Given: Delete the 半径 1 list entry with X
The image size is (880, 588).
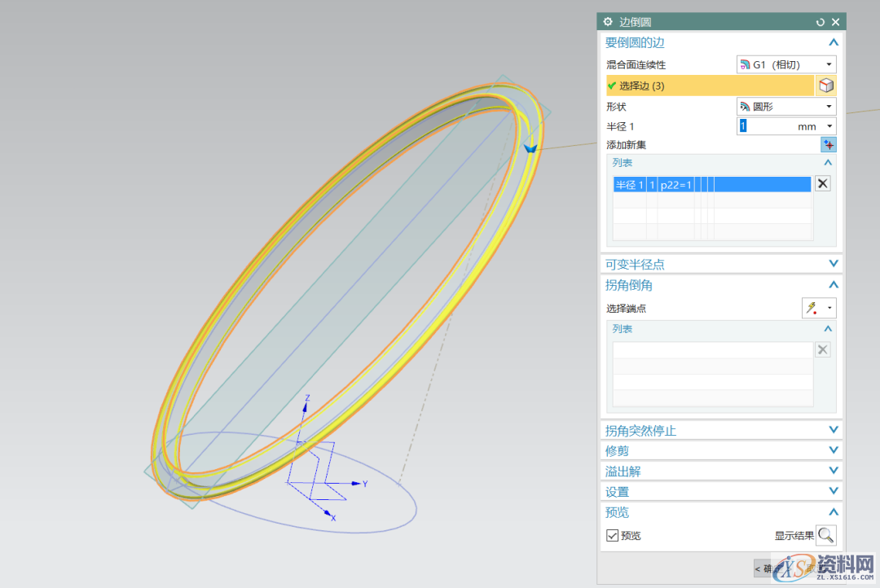Looking at the screenshot, I should tap(823, 184).
